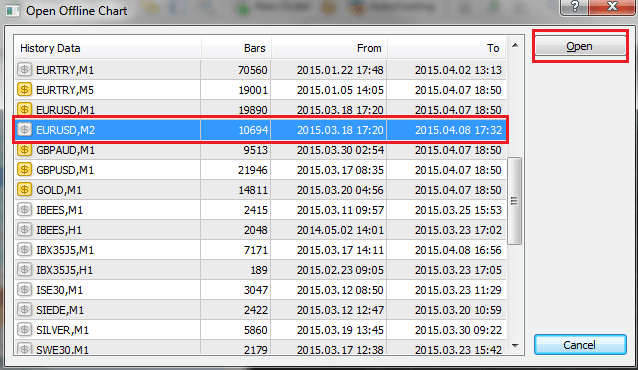Click To date 2015.03.20 10:59
The height and width of the screenshot is (370, 638).
click(458, 310)
